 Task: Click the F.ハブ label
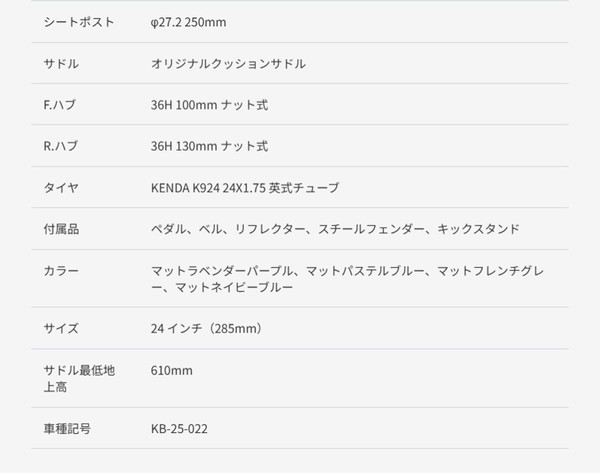60,104
